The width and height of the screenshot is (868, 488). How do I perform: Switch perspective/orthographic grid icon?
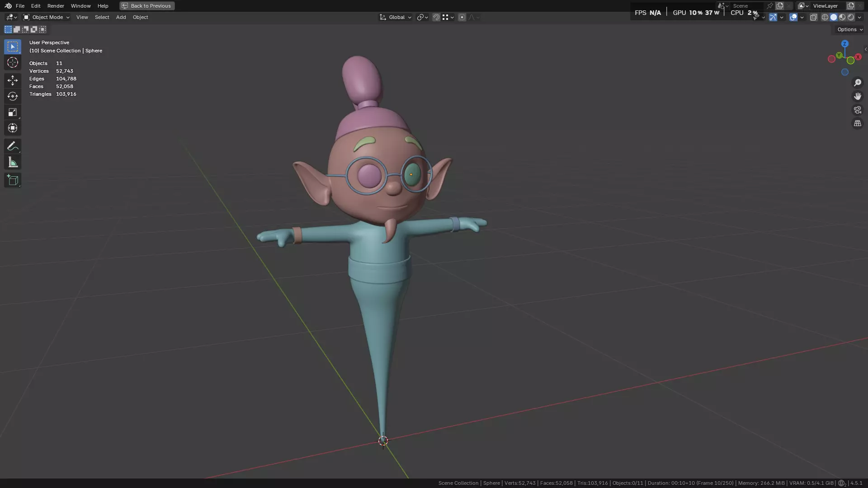tap(858, 123)
